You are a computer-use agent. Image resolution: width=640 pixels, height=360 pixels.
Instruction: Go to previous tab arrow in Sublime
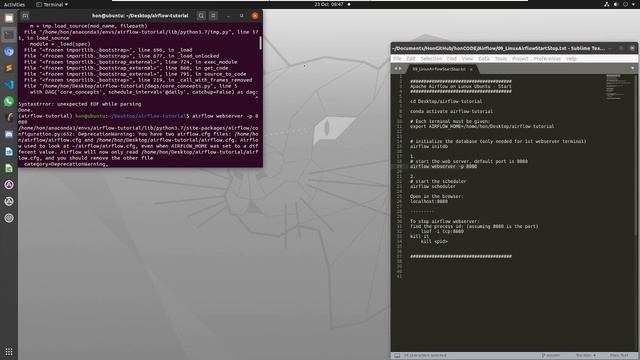tap(396, 69)
